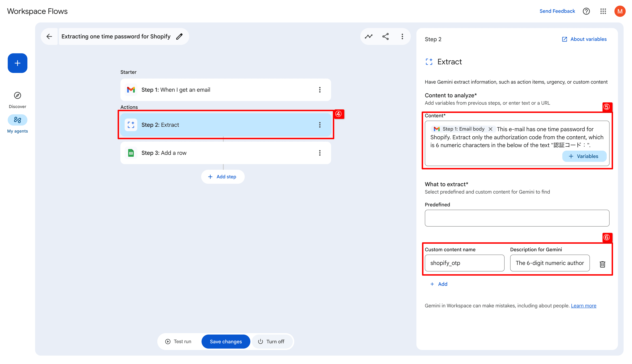This screenshot has height=364, width=632.
Task: Click the back arrow next to flow title
Action: pyautogui.click(x=49, y=36)
